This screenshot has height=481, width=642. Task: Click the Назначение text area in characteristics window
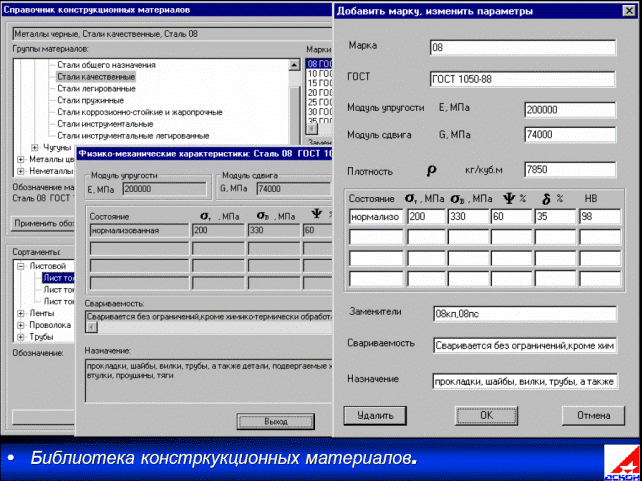209,380
